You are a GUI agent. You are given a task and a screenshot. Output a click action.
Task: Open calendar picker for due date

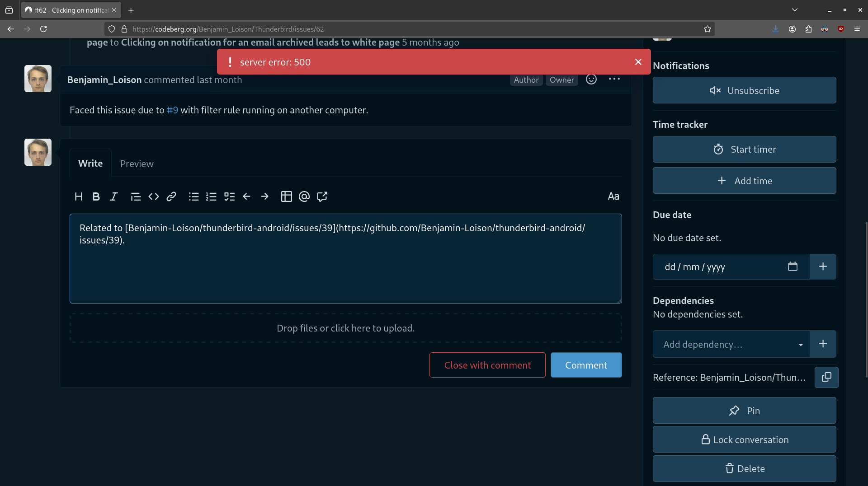(x=793, y=266)
